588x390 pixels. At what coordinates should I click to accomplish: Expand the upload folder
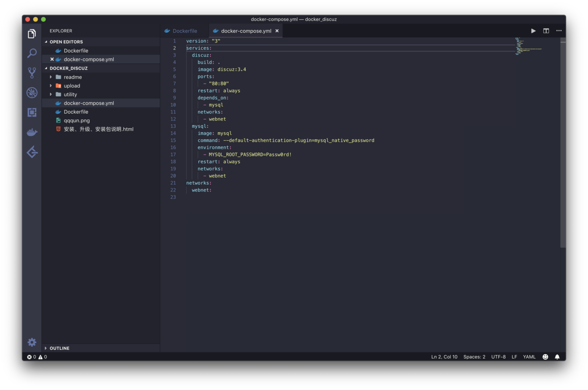coord(51,85)
